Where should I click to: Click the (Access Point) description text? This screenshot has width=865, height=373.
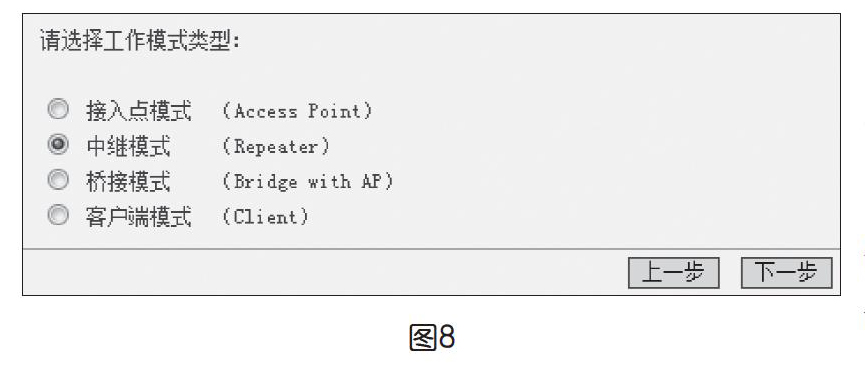(297, 111)
